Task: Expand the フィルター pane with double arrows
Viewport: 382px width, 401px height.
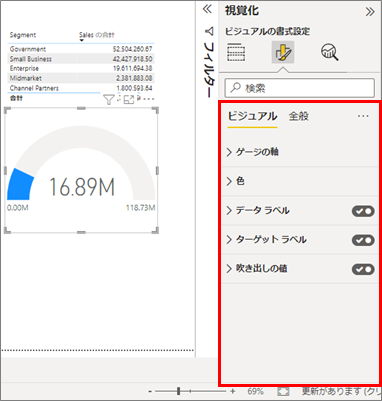Action: tap(207, 9)
